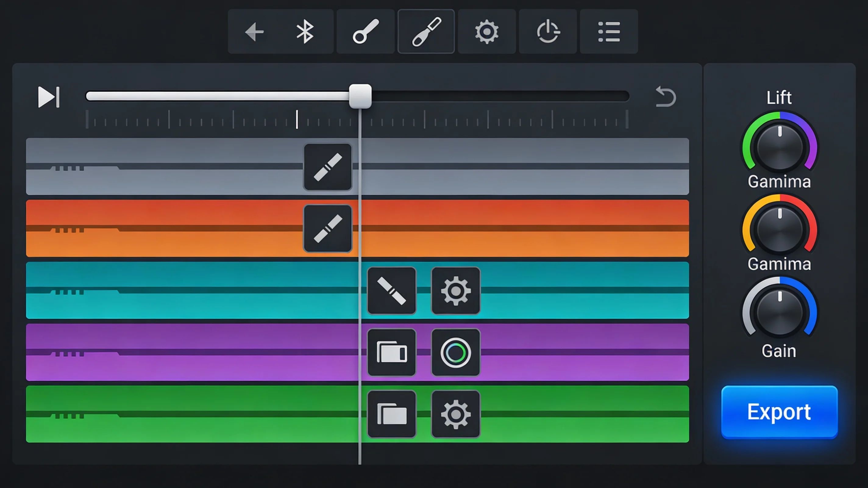
Task: Click the bright marker on the timeline ruler
Action: coord(297,119)
